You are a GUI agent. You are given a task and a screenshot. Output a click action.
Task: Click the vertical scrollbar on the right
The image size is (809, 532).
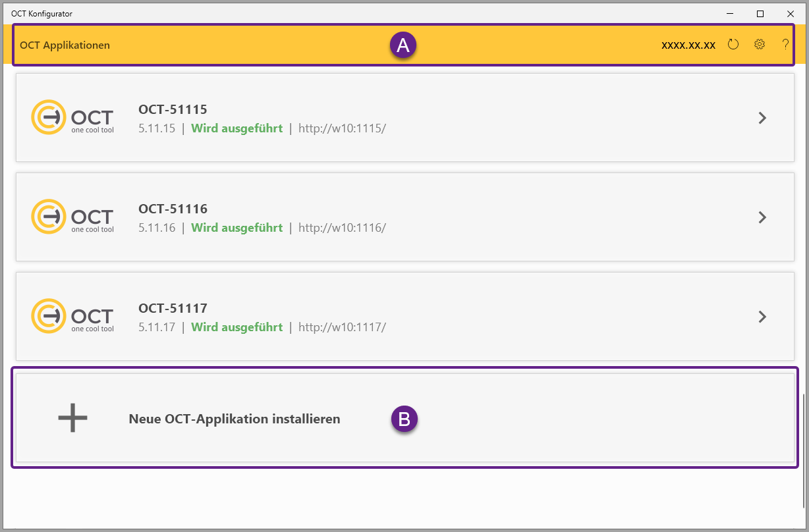[x=804, y=450]
